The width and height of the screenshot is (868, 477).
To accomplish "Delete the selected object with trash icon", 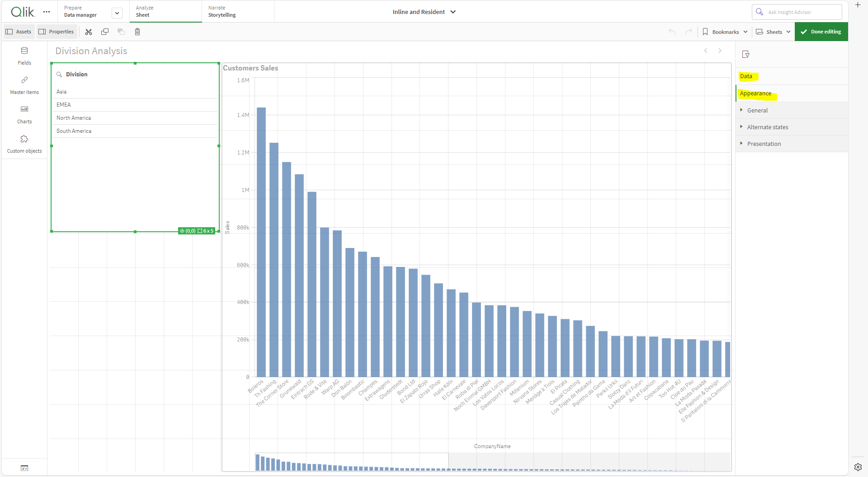I will pos(137,32).
